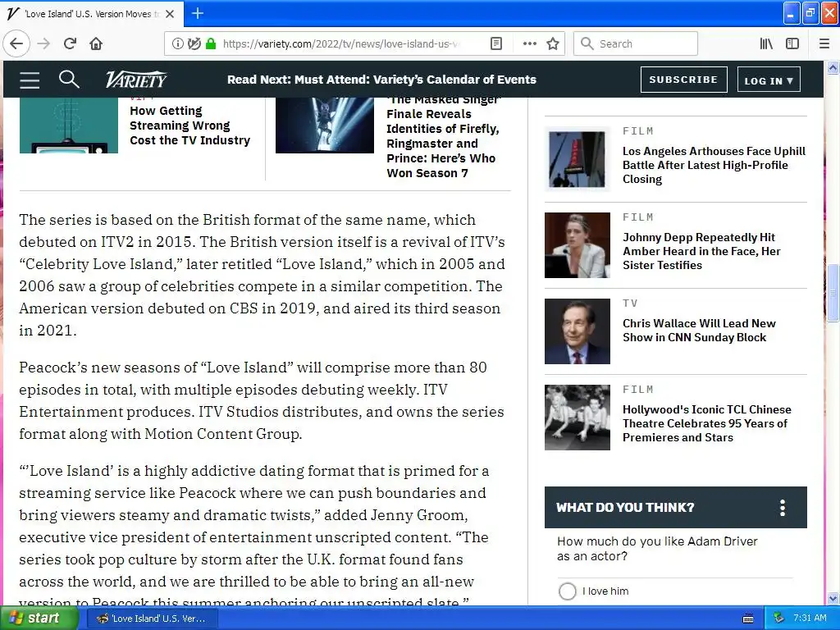Expand the LOG IN dropdown

tap(769, 80)
